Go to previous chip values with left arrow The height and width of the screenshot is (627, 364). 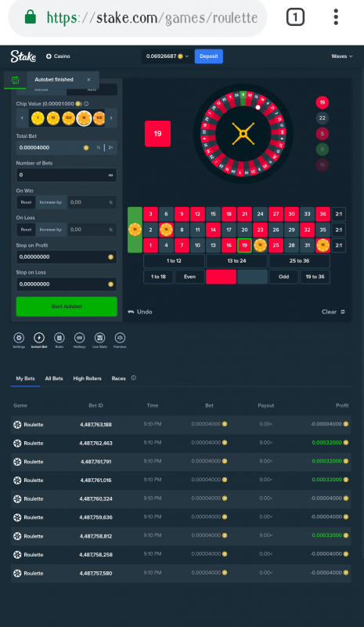tap(22, 118)
